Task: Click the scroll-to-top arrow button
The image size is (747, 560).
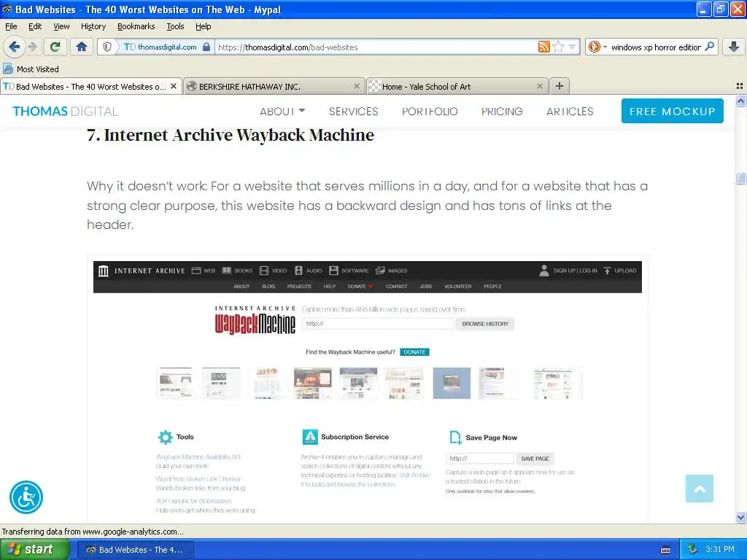Action: click(700, 489)
